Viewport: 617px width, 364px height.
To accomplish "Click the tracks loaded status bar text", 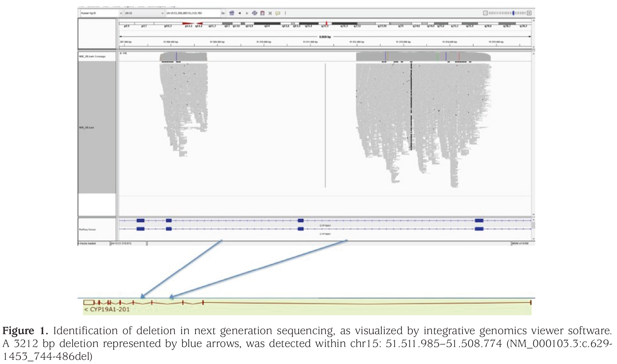I will (87, 243).
